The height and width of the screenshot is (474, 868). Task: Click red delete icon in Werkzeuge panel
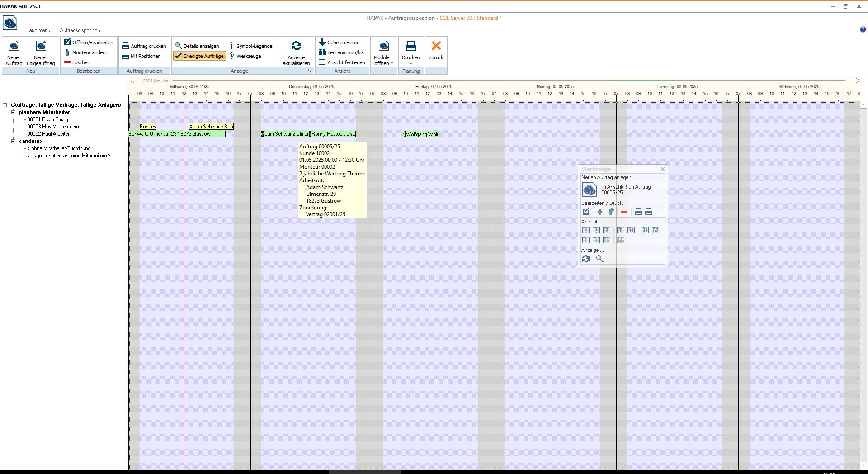coord(624,212)
